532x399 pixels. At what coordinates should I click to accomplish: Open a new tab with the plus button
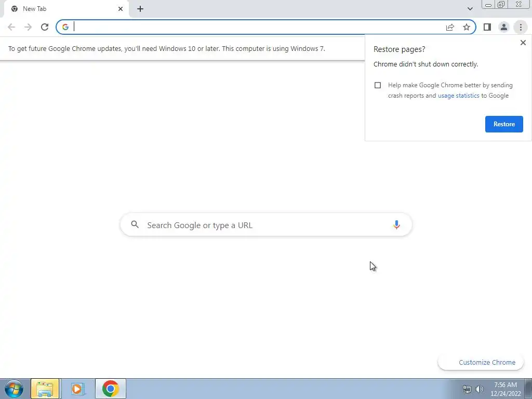coord(140,9)
